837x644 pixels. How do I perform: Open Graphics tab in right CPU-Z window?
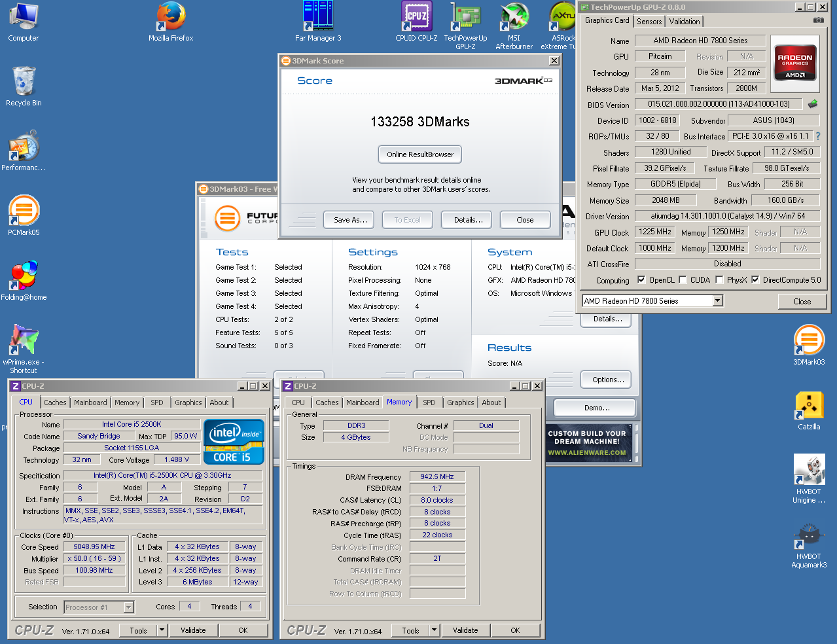[x=461, y=402]
